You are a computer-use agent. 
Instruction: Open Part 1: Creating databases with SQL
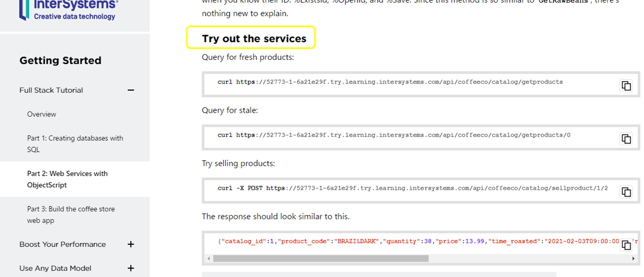75,144
